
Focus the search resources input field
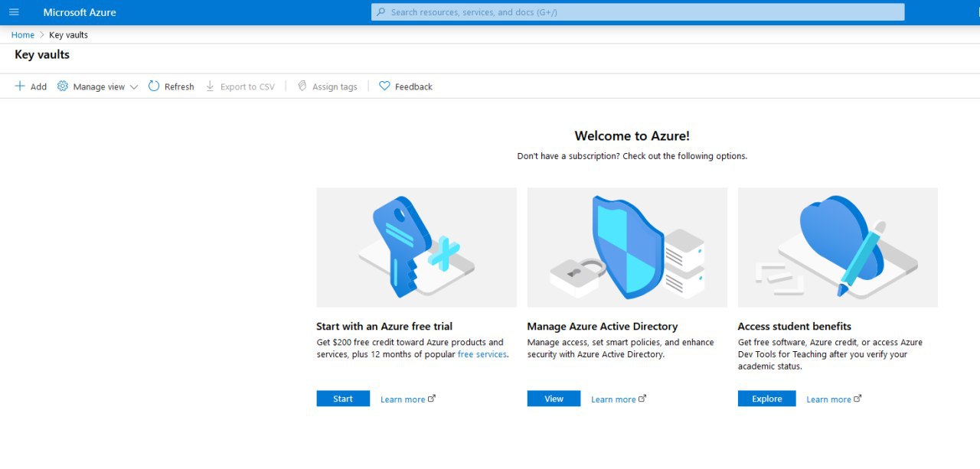[638, 12]
